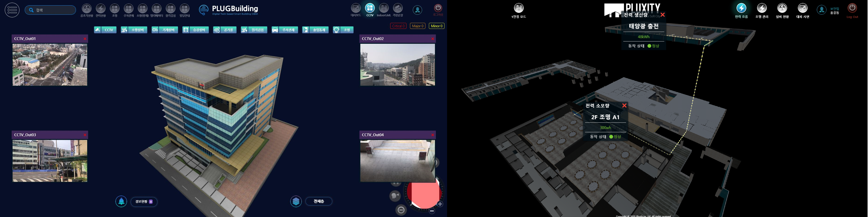Close the CCTV_Out02 panel
The image size is (868, 217).
click(433, 39)
